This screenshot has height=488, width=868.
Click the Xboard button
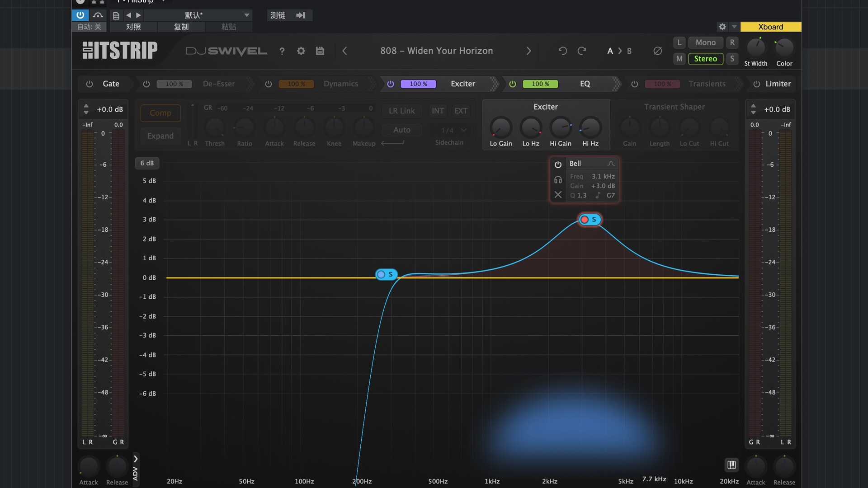(x=771, y=27)
